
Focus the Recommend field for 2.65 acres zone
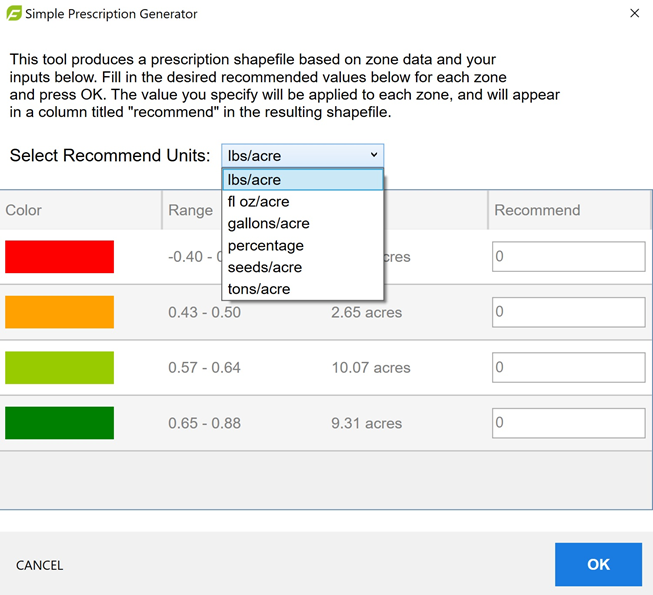[568, 312]
